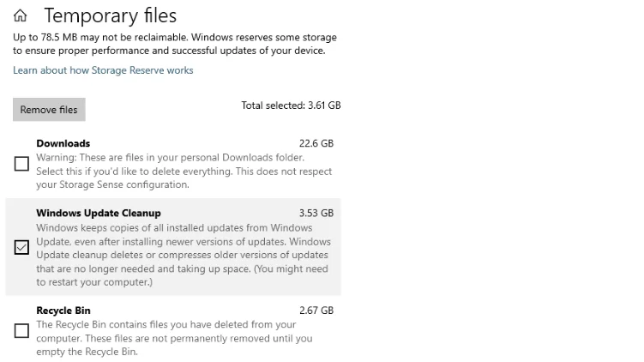Screen dimensions: 644x362
Task: Select the Downloads item title
Action: 63,143
